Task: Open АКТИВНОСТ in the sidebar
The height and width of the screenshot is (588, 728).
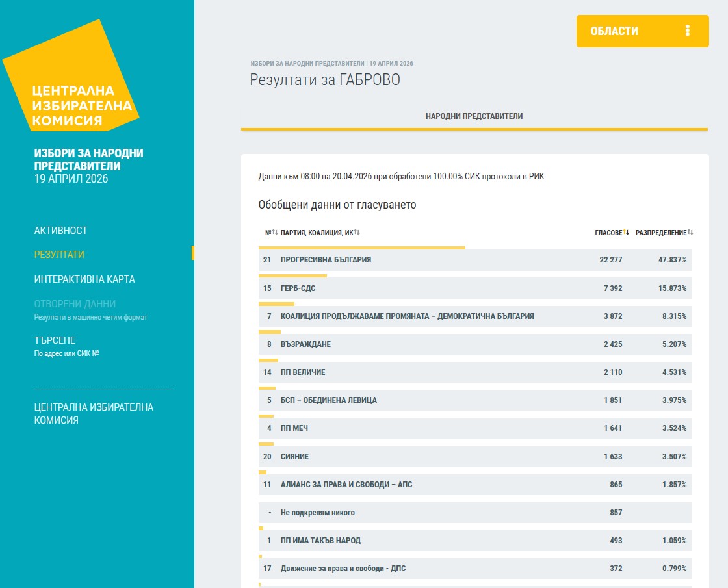Action: 60,231
